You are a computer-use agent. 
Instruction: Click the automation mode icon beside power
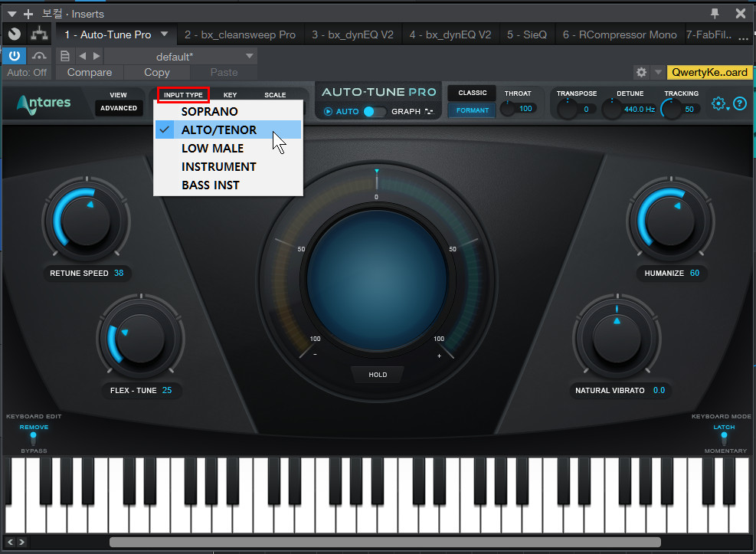(x=39, y=56)
